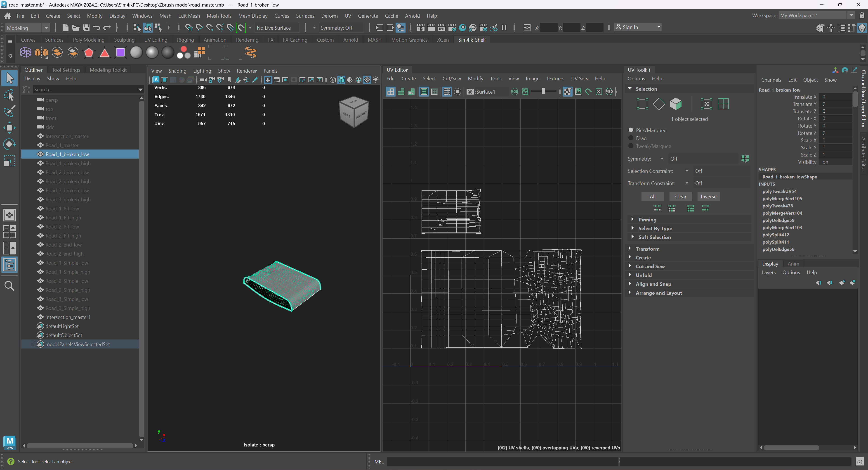Viewport: 868px width, 470px height.
Task: Click the Outliner search magnifier tool icon
Action: 9,286
